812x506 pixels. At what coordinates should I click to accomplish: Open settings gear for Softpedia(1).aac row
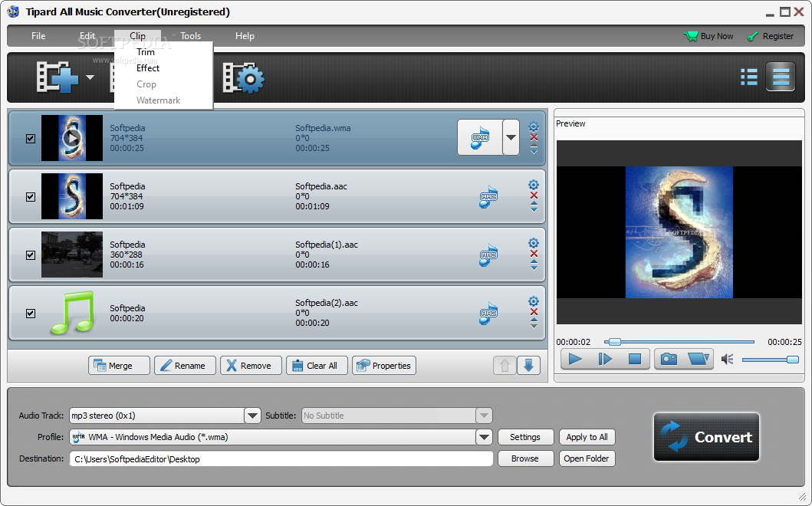point(534,243)
